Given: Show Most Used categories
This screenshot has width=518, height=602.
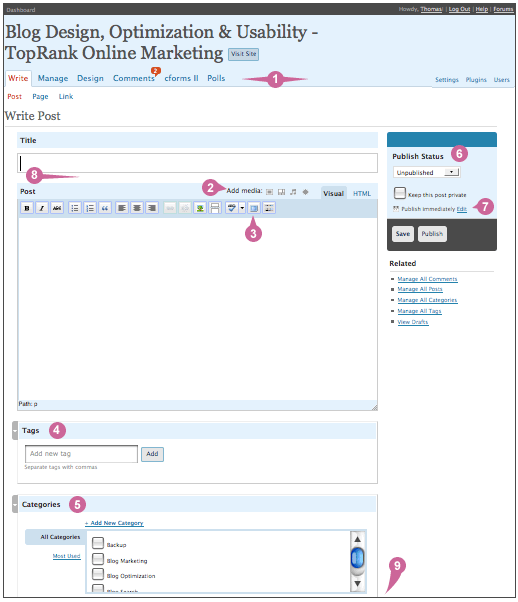Looking at the screenshot, I should pyautogui.click(x=66, y=556).
